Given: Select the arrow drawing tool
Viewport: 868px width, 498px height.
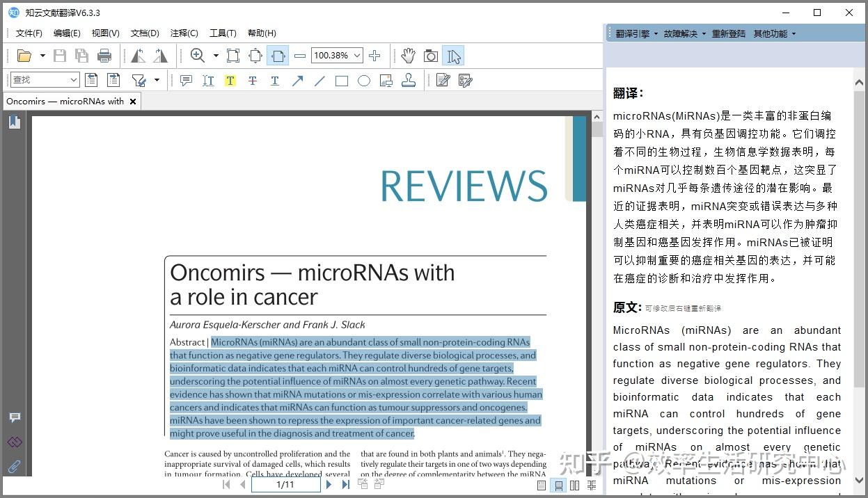Looking at the screenshot, I should [x=297, y=81].
